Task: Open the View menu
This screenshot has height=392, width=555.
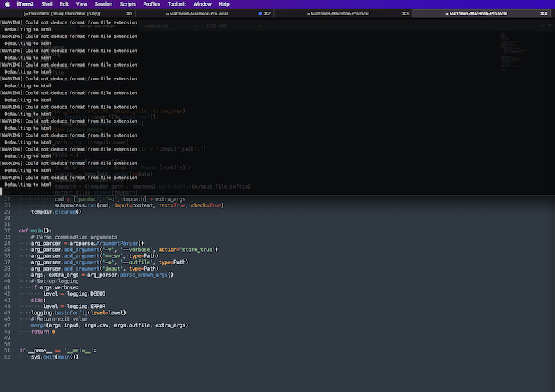Action: click(81, 4)
